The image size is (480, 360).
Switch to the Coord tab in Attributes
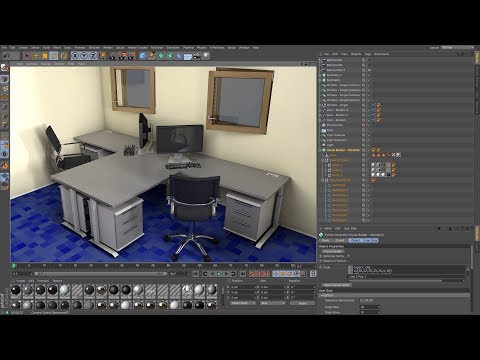[x=340, y=240]
